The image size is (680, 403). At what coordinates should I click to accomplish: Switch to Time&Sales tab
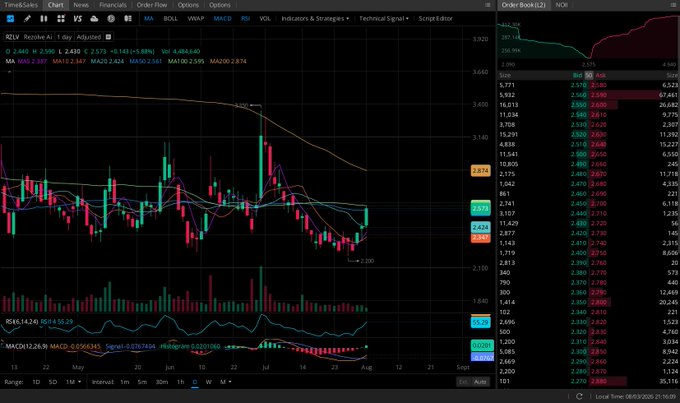click(x=21, y=5)
